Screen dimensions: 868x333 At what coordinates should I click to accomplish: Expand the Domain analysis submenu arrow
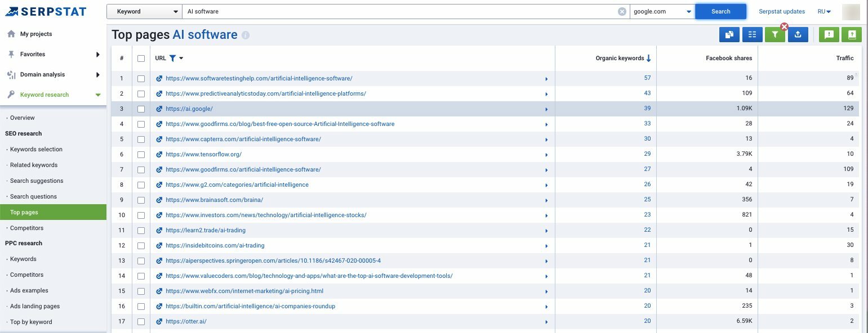coord(97,74)
